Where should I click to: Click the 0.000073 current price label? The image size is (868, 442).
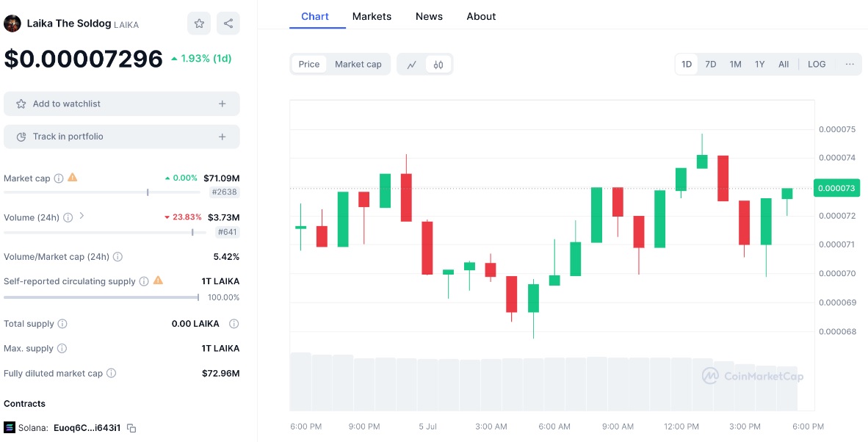point(837,188)
